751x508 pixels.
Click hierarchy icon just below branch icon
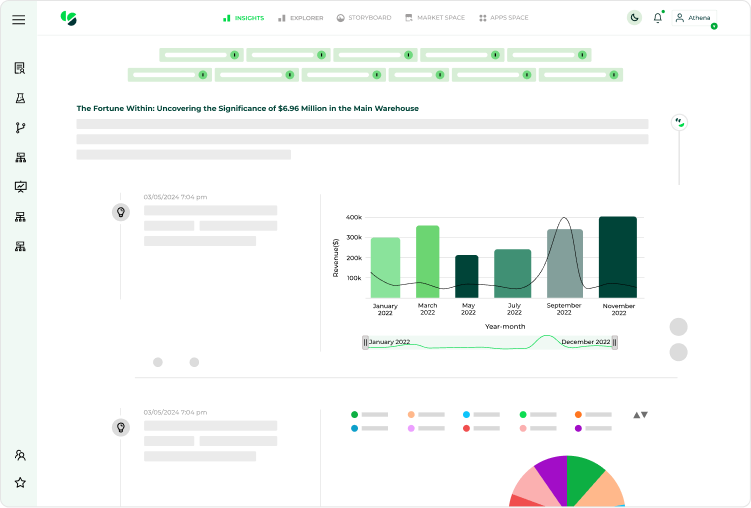[x=20, y=158]
